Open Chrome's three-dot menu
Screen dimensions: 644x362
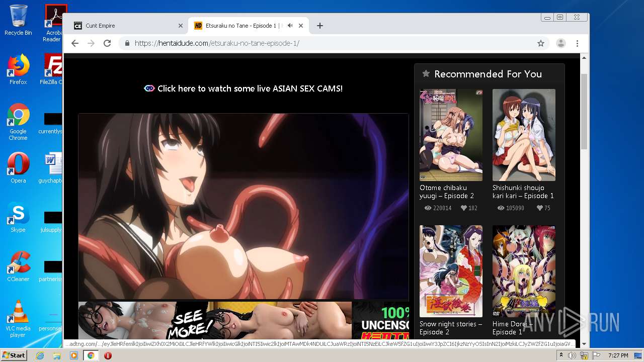[x=578, y=43]
